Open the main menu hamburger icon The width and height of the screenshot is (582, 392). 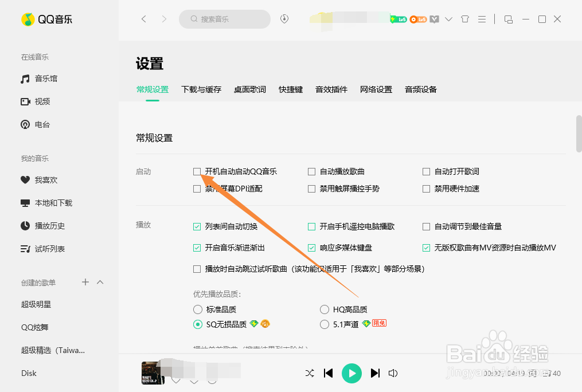(482, 19)
